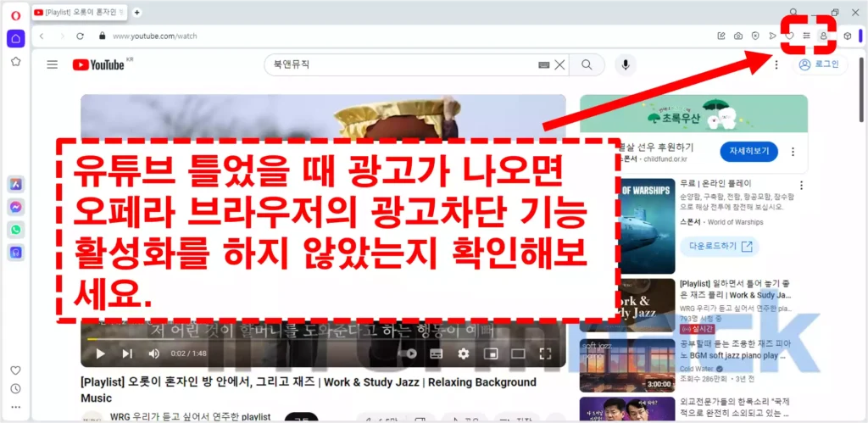Click the '[Playlist] 오롯이 혼자인 방' video title
The width and height of the screenshot is (868, 423).
(309, 390)
